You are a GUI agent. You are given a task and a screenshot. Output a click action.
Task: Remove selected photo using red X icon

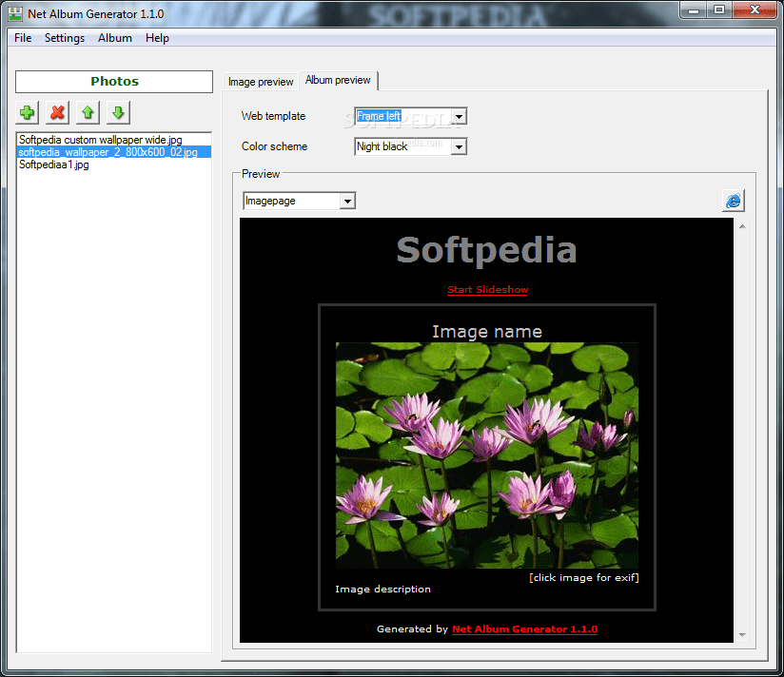pos(56,112)
